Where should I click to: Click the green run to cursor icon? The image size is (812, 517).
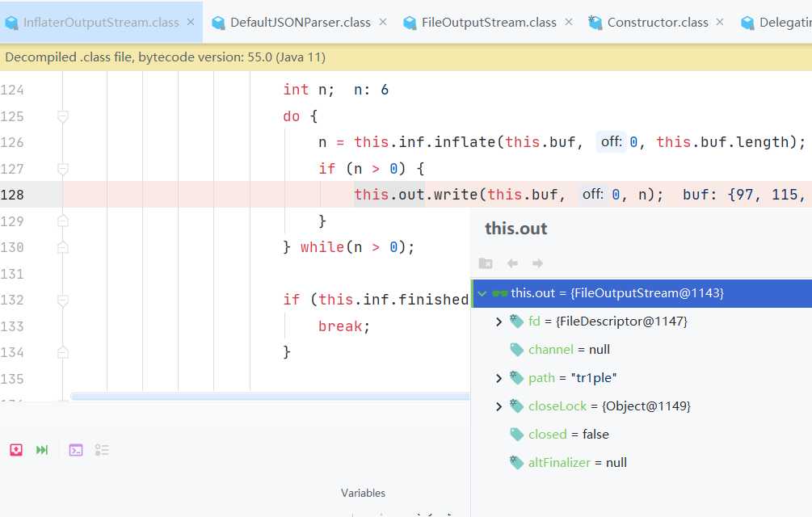coord(42,450)
